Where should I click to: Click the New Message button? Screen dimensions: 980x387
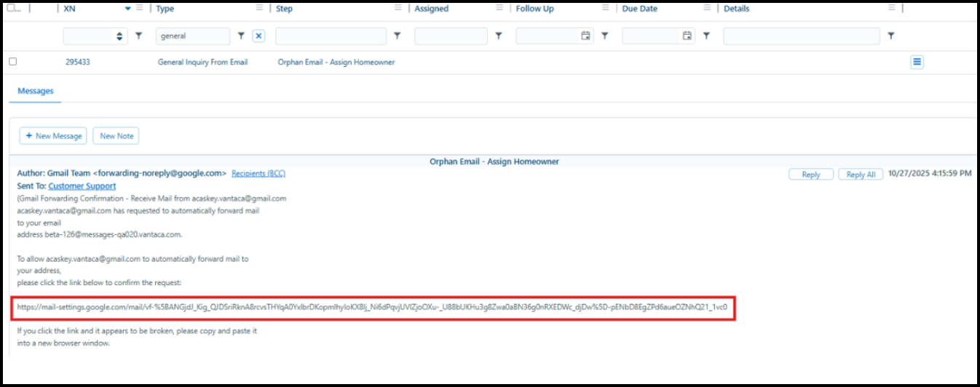point(52,136)
